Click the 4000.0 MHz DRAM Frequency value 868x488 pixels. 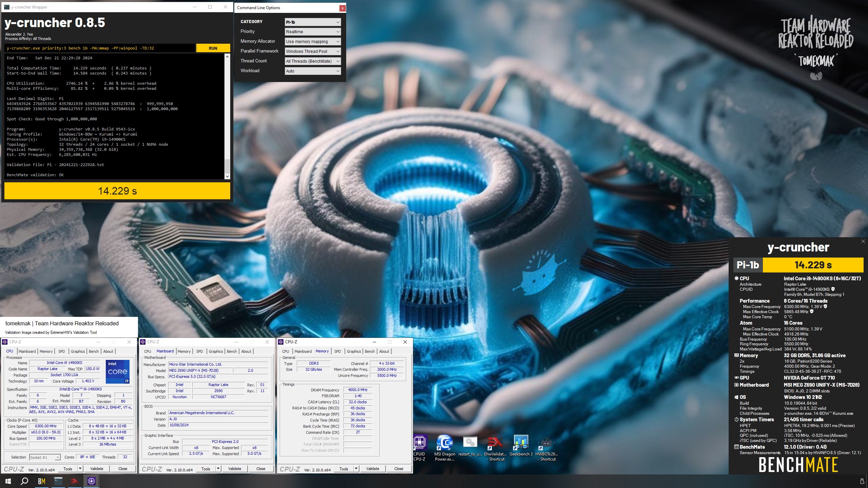tap(358, 390)
